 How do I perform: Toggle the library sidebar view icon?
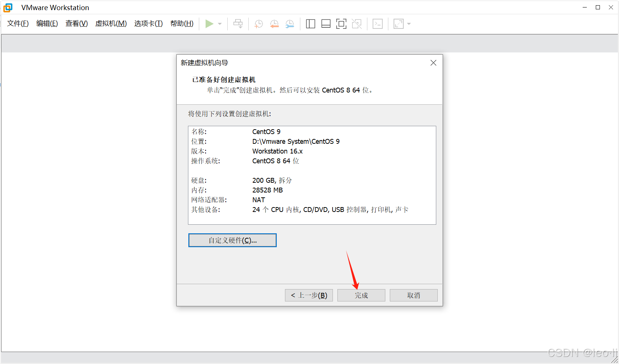click(310, 24)
